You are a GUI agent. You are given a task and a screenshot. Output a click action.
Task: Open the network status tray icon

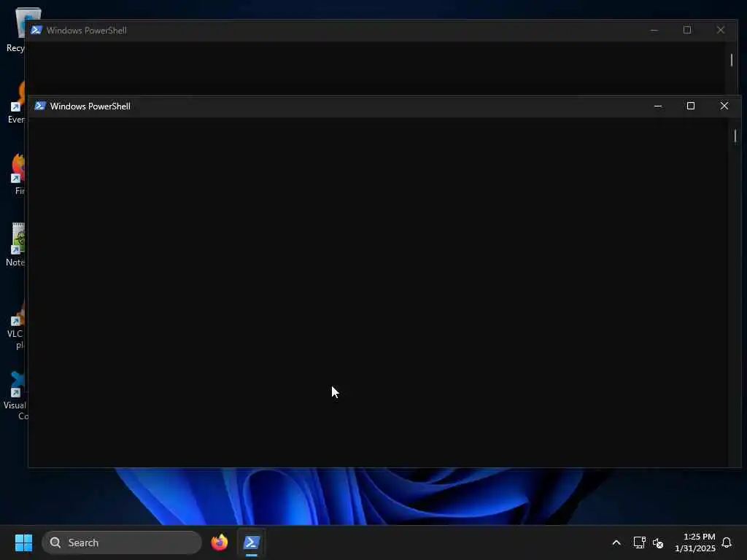[x=639, y=542]
